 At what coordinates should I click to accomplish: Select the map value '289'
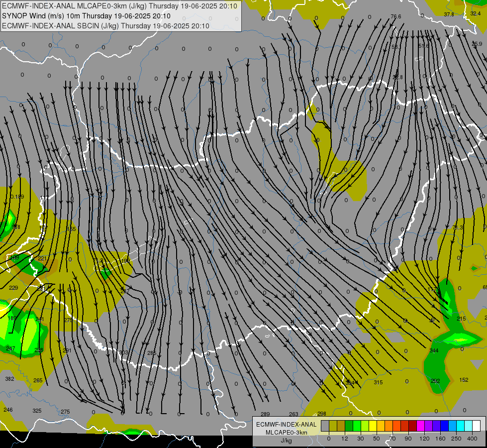[x=265, y=414]
